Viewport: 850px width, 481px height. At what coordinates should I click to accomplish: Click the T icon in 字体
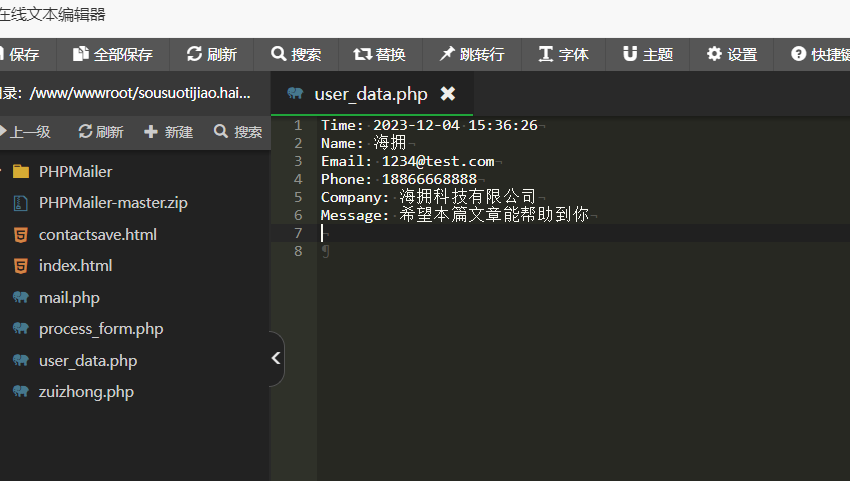click(x=546, y=54)
